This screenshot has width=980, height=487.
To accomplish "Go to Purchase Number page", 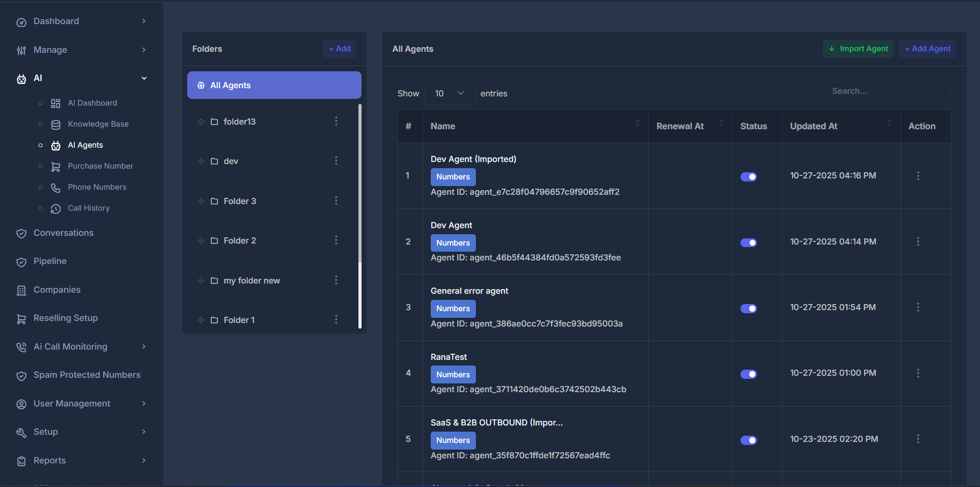I will coord(101,166).
